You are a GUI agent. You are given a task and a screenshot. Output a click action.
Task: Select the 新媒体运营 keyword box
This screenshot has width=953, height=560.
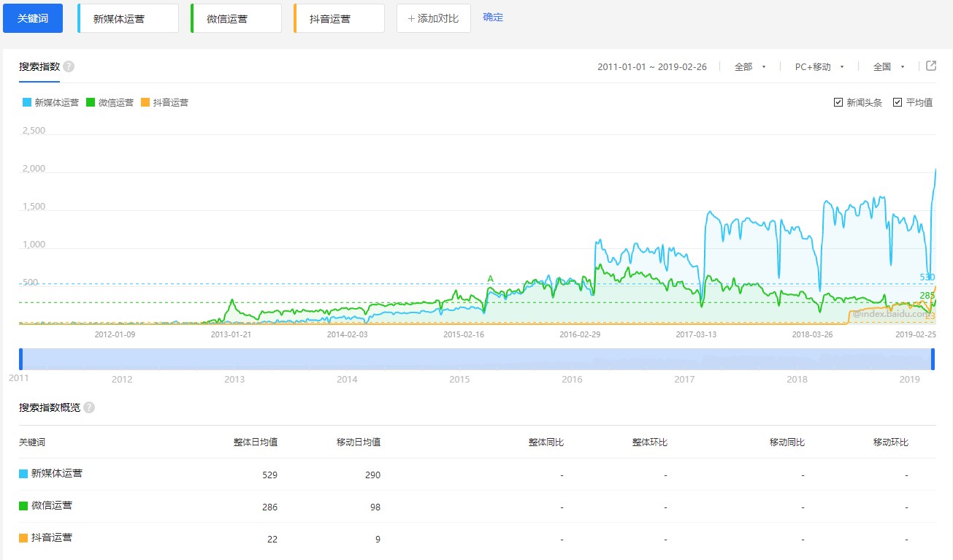[128, 18]
